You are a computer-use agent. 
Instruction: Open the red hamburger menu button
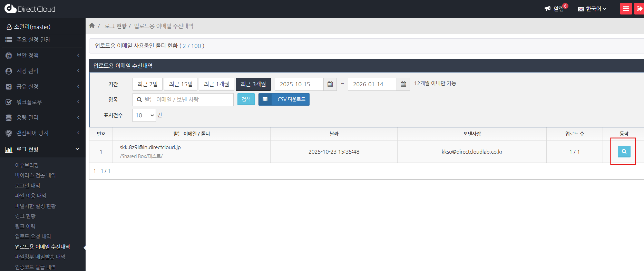pyautogui.click(x=626, y=9)
